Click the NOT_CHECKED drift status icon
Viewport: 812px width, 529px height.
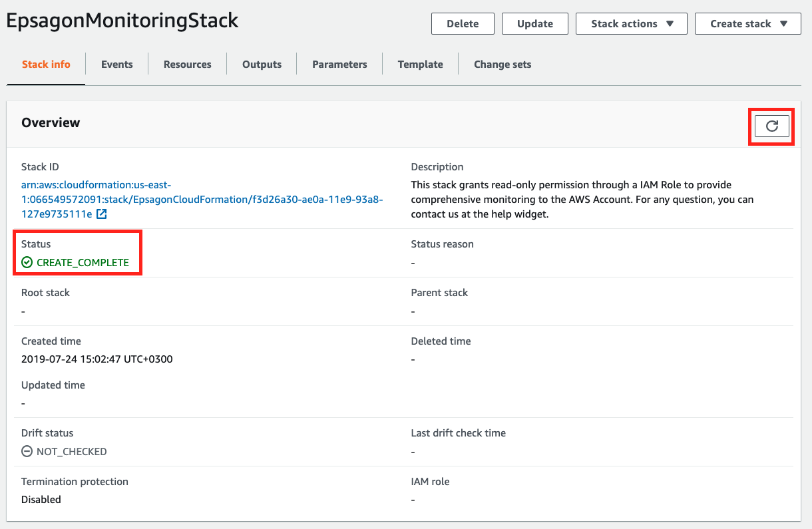[x=27, y=452]
